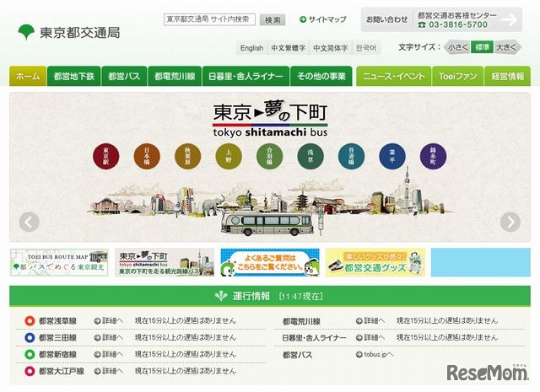Click the 都営浅草線 red-orange line icon
This screenshot has width=540, height=392.
pyautogui.click(x=30, y=320)
